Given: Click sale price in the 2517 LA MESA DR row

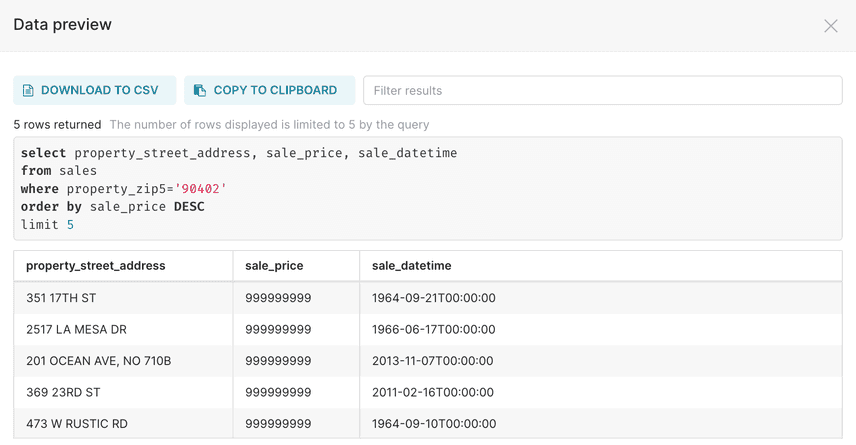Looking at the screenshot, I should 296,330.
